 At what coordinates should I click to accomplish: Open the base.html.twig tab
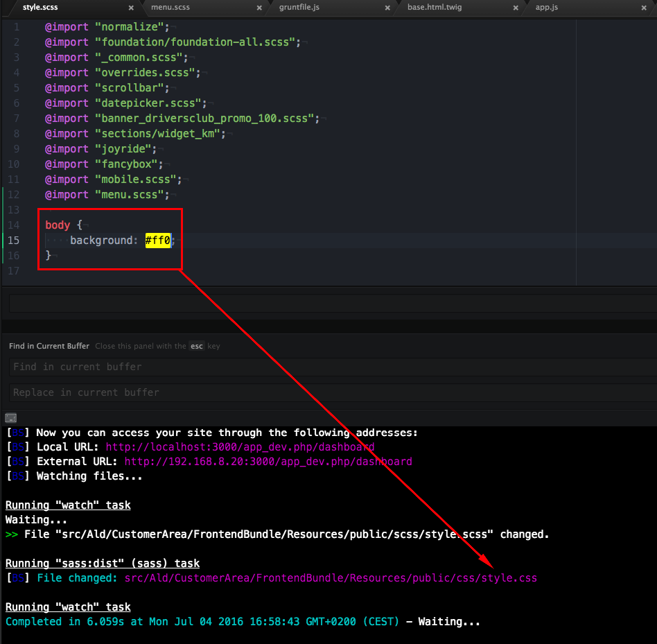pyautogui.click(x=435, y=7)
